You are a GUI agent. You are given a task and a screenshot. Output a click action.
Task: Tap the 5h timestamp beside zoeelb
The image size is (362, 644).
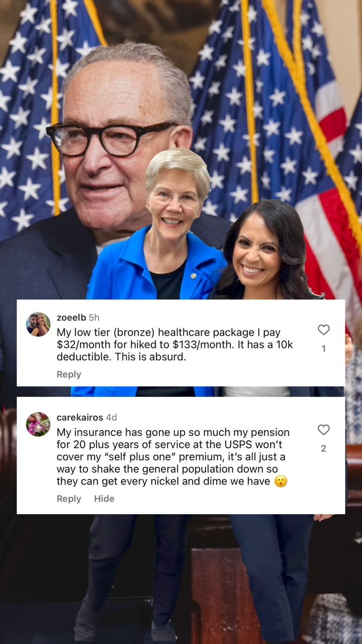click(94, 317)
